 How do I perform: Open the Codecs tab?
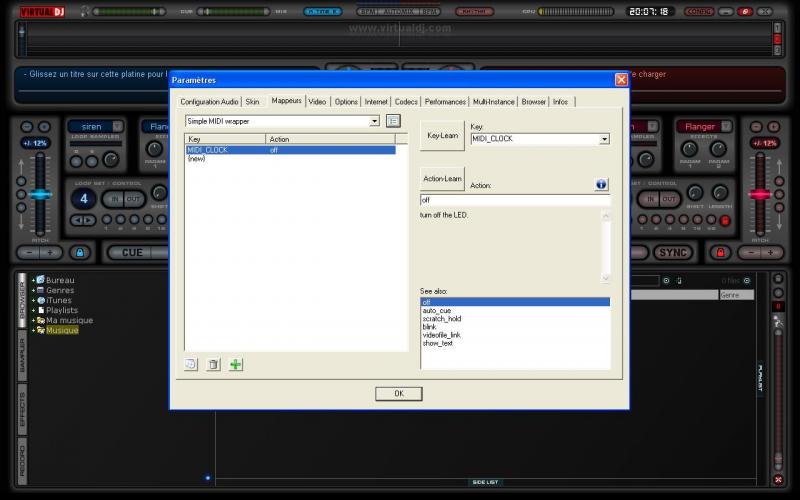tap(406, 102)
